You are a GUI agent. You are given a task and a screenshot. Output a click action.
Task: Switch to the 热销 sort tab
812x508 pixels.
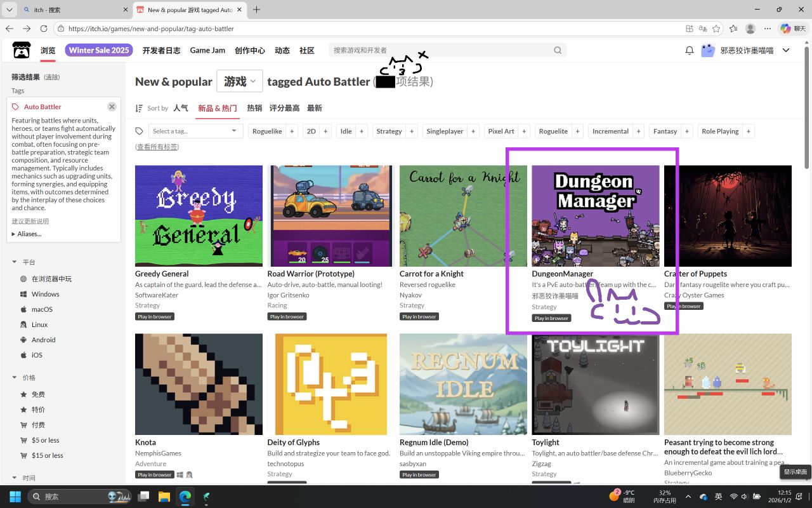pyautogui.click(x=254, y=108)
